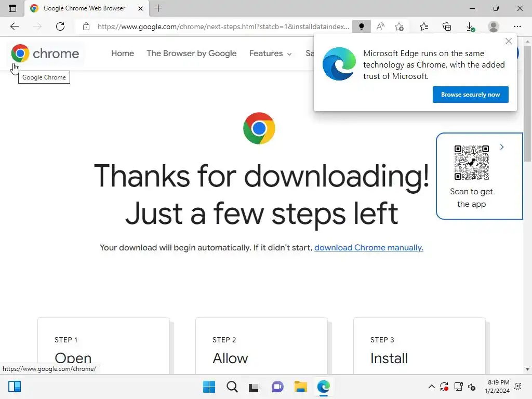Viewport: 532px width, 399px height.
Task: Open File Explorer from taskbar
Action: [301, 387]
